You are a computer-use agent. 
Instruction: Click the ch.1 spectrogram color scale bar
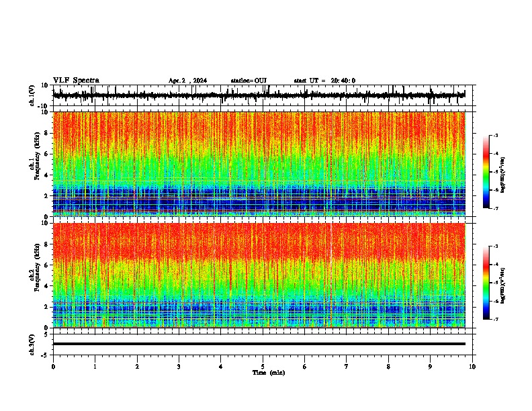pyautogui.click(x=486, y=172)
